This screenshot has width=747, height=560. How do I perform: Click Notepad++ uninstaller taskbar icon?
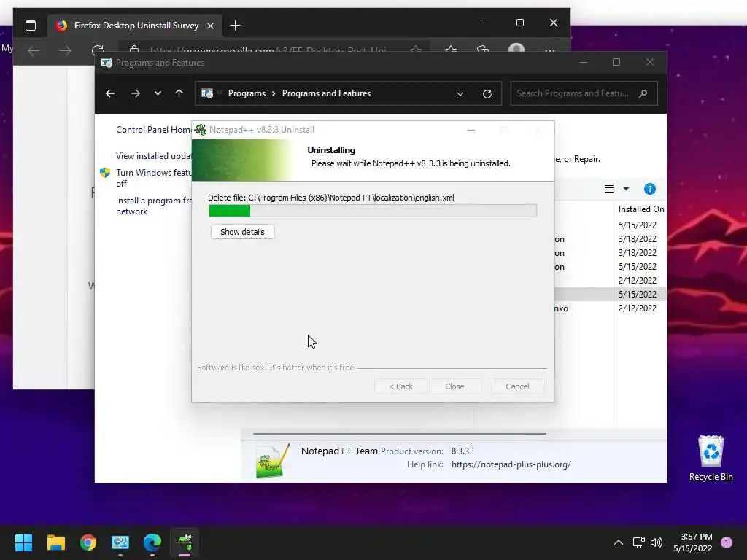pyautogui.click(x=185, y=542)
